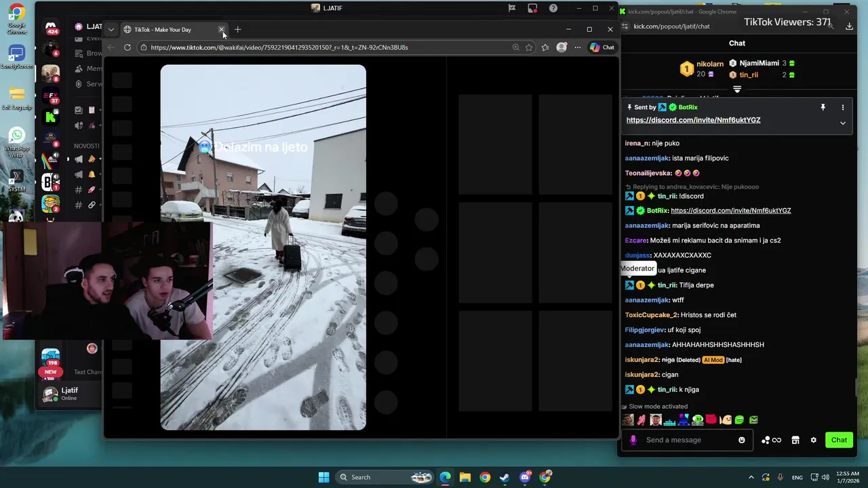The image size is (868, 488).
Task: Click kick.com/popout/ljatif/chat address text
Action: [x=671, y=26]
